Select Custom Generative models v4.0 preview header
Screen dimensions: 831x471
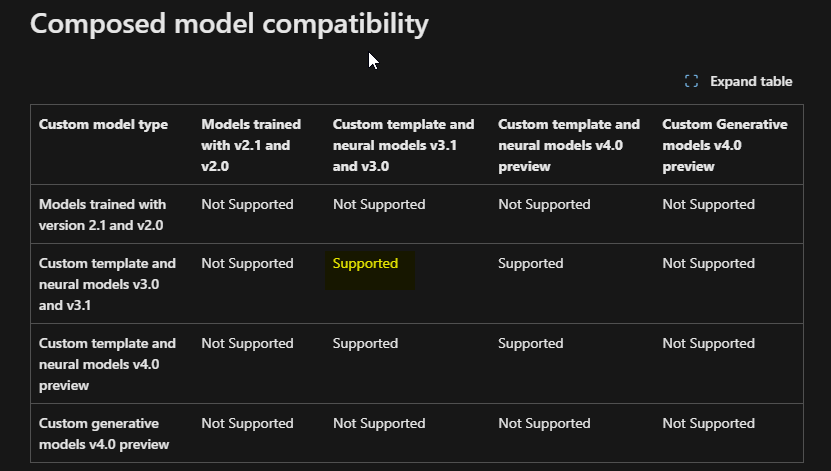coord(724,145)
